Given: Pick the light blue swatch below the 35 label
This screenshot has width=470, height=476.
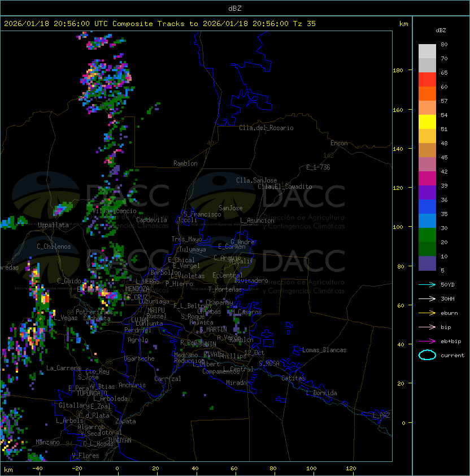Looking at the screenshot, I should coord(427,220).
